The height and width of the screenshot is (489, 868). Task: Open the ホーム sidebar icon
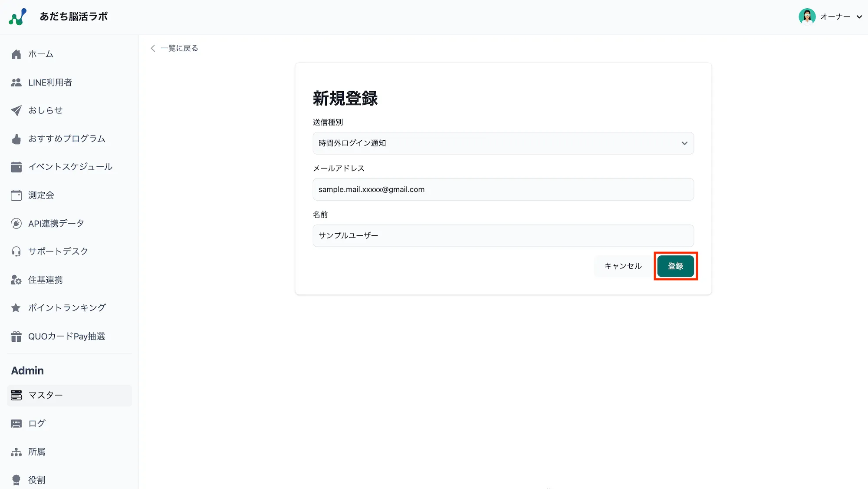[16, 54]
